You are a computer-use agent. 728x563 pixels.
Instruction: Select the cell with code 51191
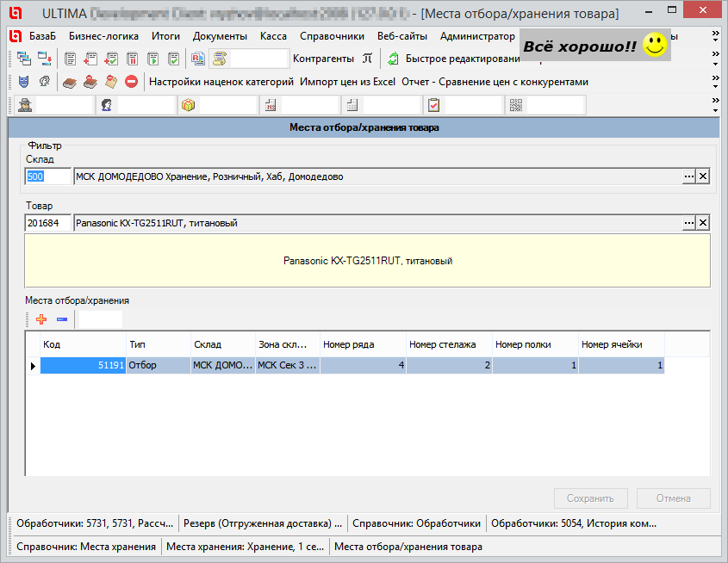coord(83,366)
